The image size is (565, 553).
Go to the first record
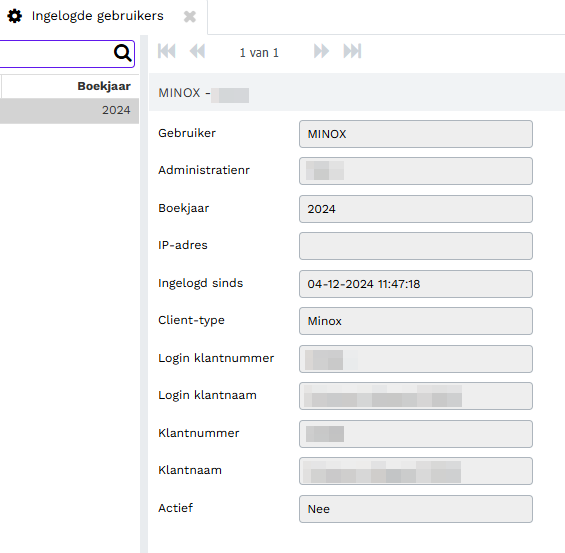click(x=166, y=51)
